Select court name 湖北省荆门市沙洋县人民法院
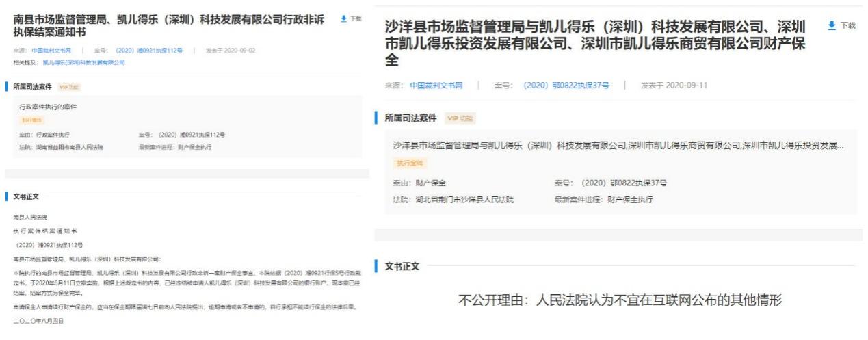Viewport: 868px width, 340px height. [461, 200]
